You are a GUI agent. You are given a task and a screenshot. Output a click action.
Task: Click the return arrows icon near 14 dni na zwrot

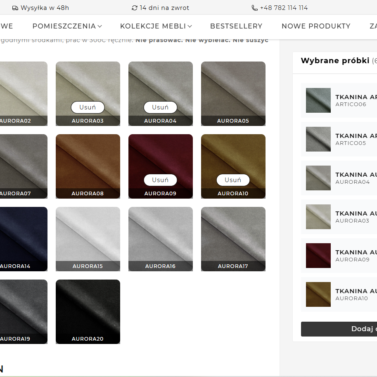134,8
